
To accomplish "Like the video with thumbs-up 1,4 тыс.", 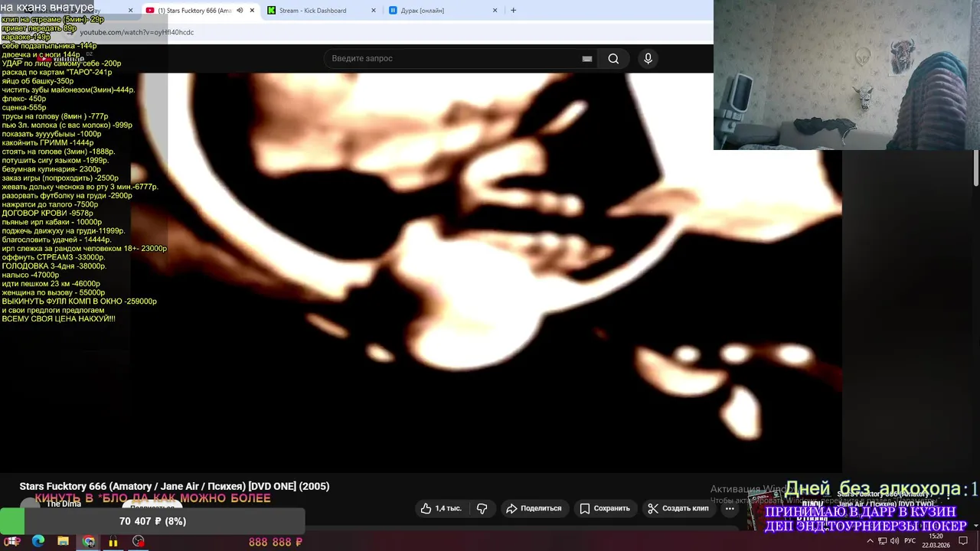I will 441,508.
